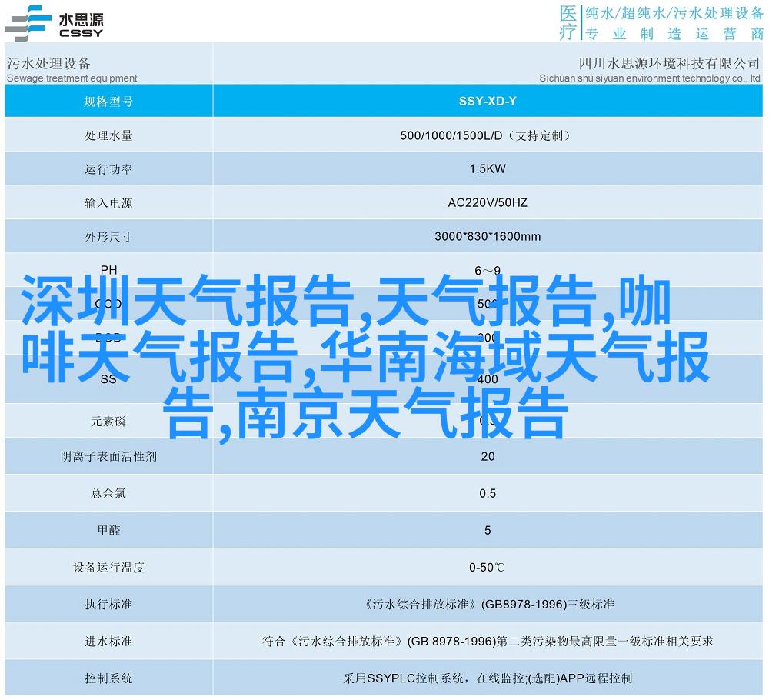Click the PH row label

tap(108, 270)
